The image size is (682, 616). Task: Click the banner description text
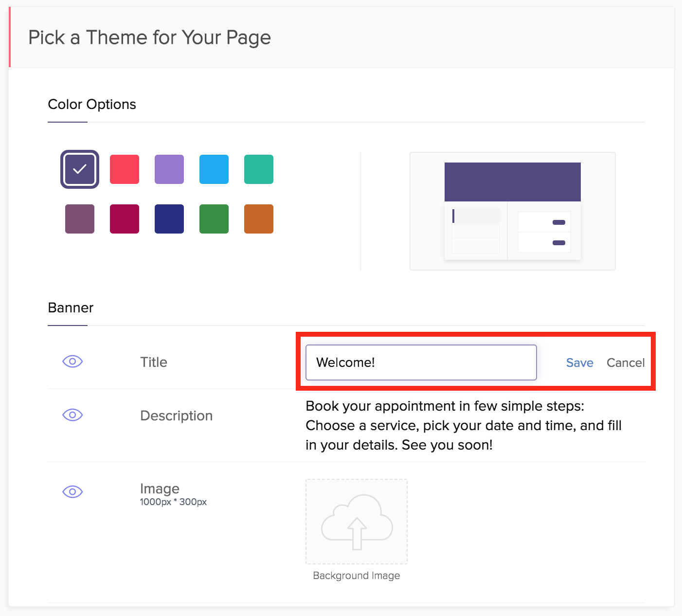coord(463,425)
